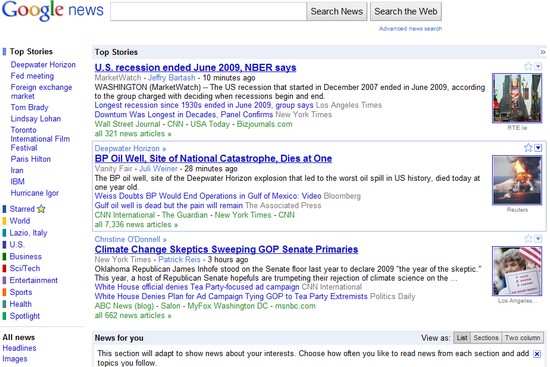This screenshot has height=367, width=550.
Task: Open Gulf oil well is dead article
Action: click(x=169, y=205)
